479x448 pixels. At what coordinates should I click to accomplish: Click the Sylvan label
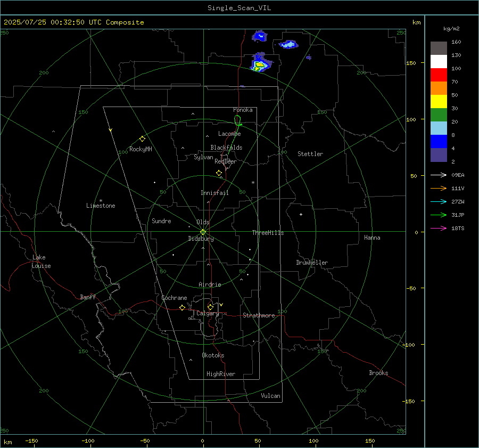tap(203, 158)
